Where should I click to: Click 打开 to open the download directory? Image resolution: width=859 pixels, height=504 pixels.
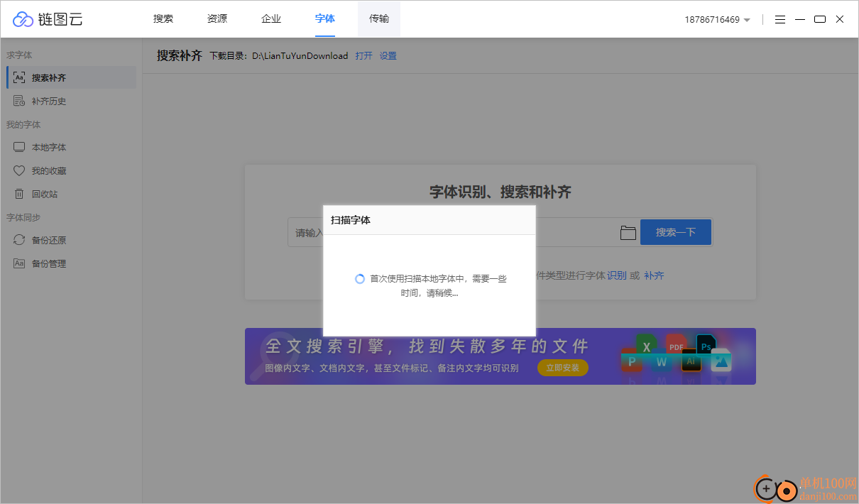[x=363, y=55]
